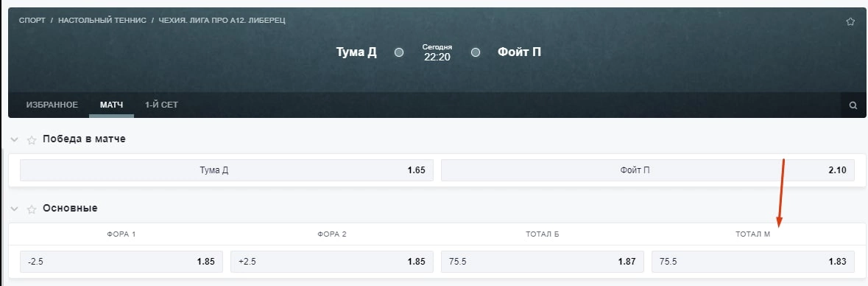
Task: Pick Фора 2 +2.5 at 1.85
Action: click(331, 262)
